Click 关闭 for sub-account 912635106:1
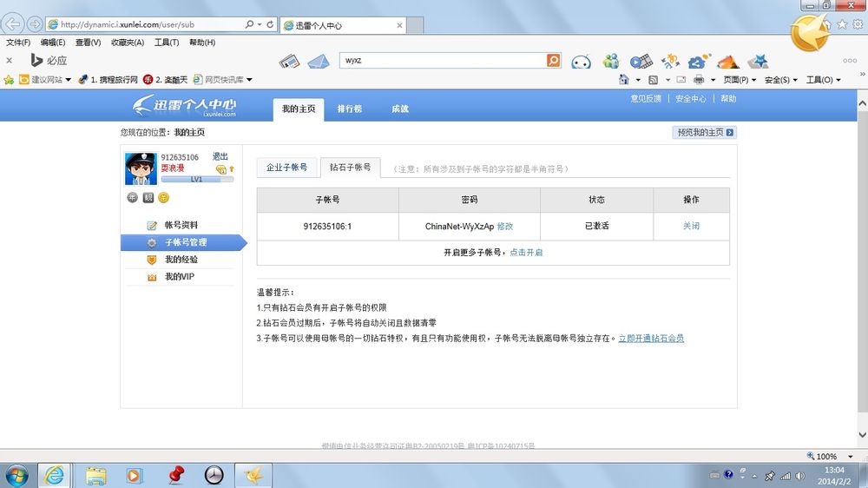Viewport: 868px width, 488px height. (691, 226)
